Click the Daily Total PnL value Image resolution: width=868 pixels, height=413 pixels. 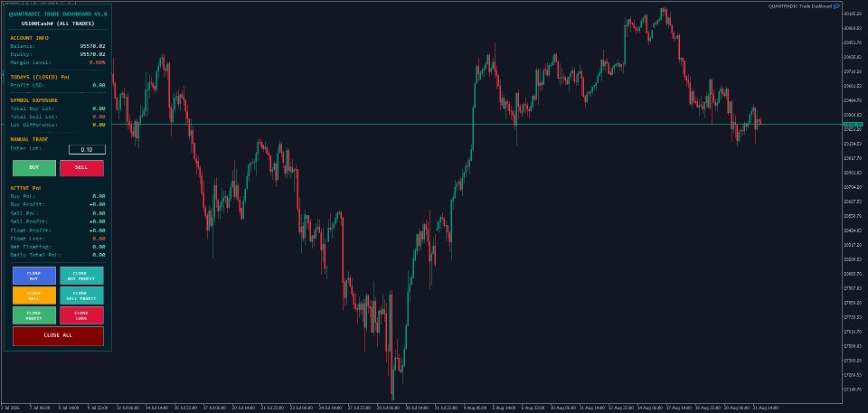click(x=99, y=255)
